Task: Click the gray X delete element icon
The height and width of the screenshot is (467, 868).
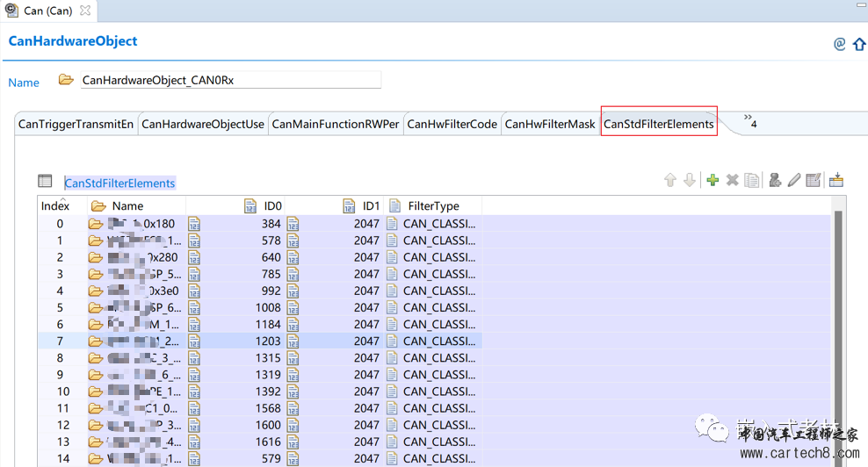Action: (x=732, y=180)
